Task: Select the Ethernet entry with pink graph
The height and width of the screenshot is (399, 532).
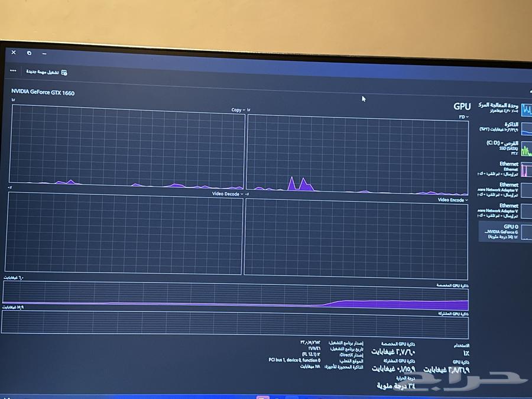Action: (x=505, y=168)
